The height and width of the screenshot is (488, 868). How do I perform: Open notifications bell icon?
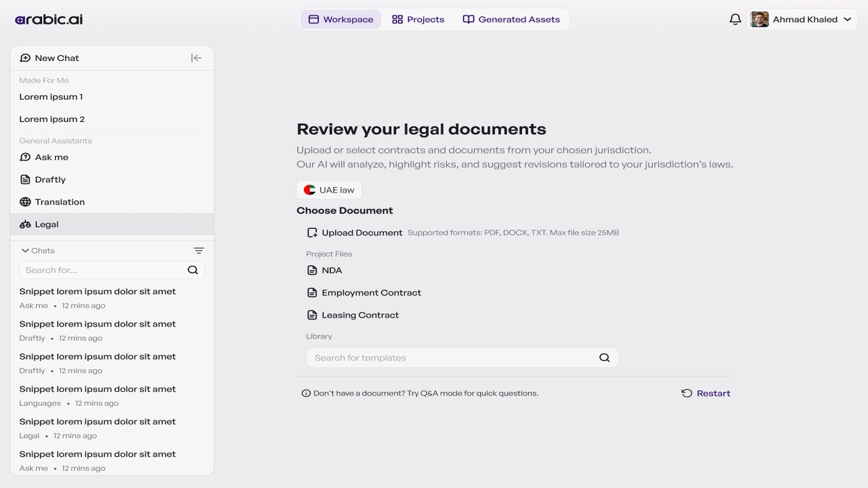pos(735,20)
